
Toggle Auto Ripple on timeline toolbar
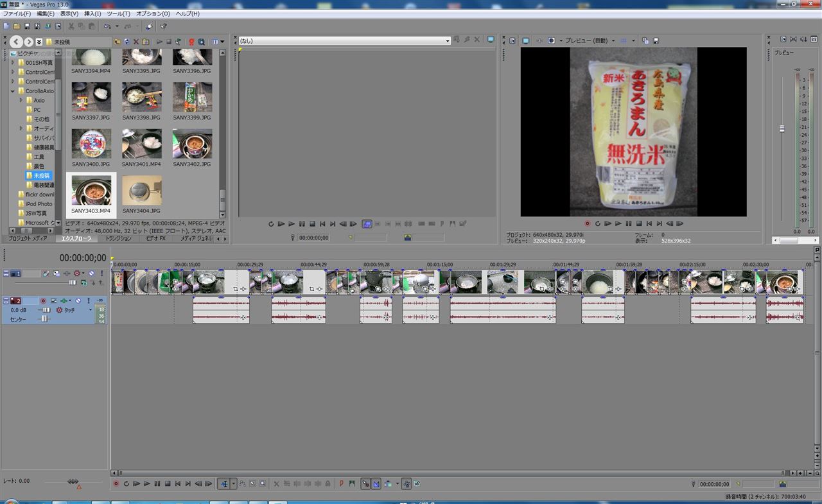point(388,483)
